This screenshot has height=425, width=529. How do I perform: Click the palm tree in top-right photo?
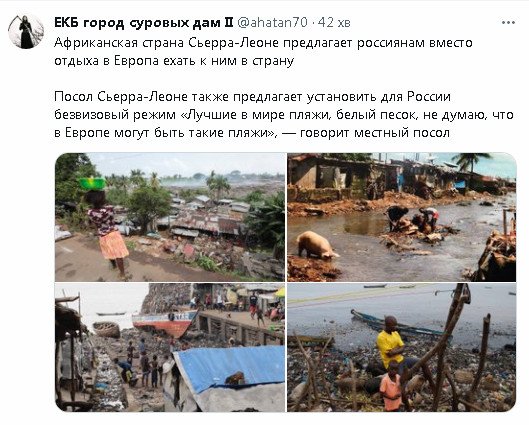click(x=471, y=161)
